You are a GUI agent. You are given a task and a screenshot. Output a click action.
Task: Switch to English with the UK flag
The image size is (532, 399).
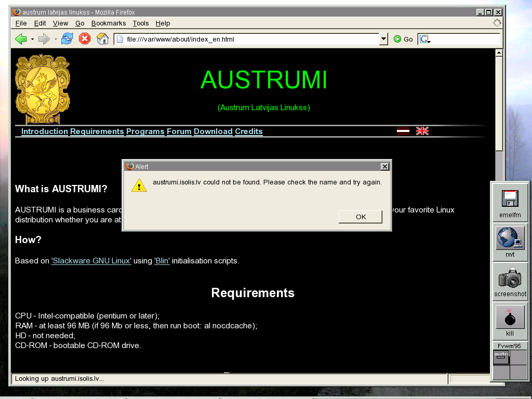[422, 131]
